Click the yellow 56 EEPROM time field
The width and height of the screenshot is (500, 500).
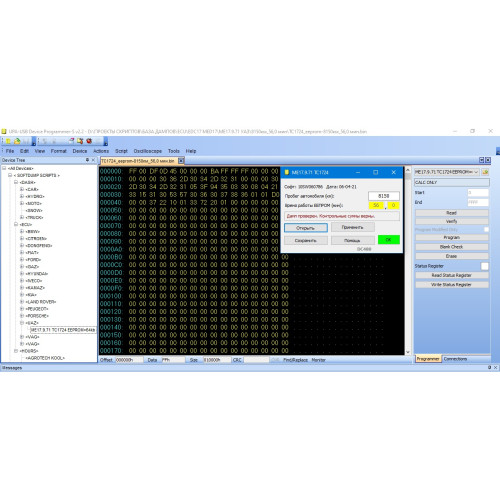376,205
